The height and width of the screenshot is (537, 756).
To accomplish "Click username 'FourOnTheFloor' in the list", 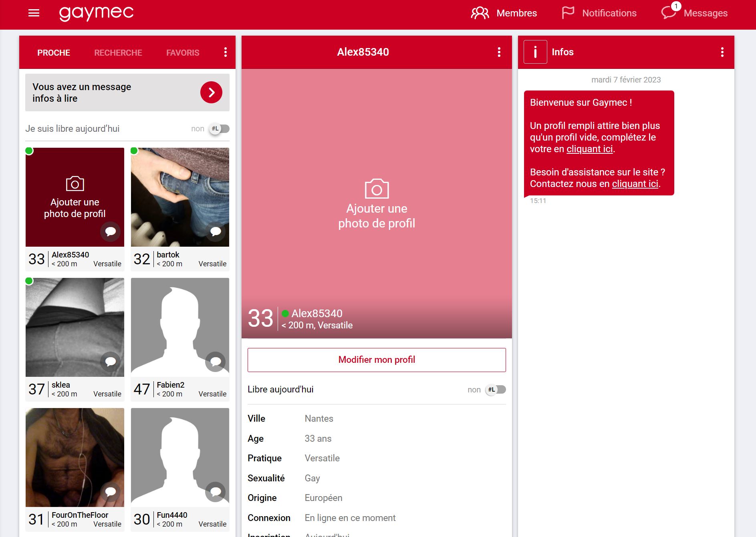I will pos(80,515).
